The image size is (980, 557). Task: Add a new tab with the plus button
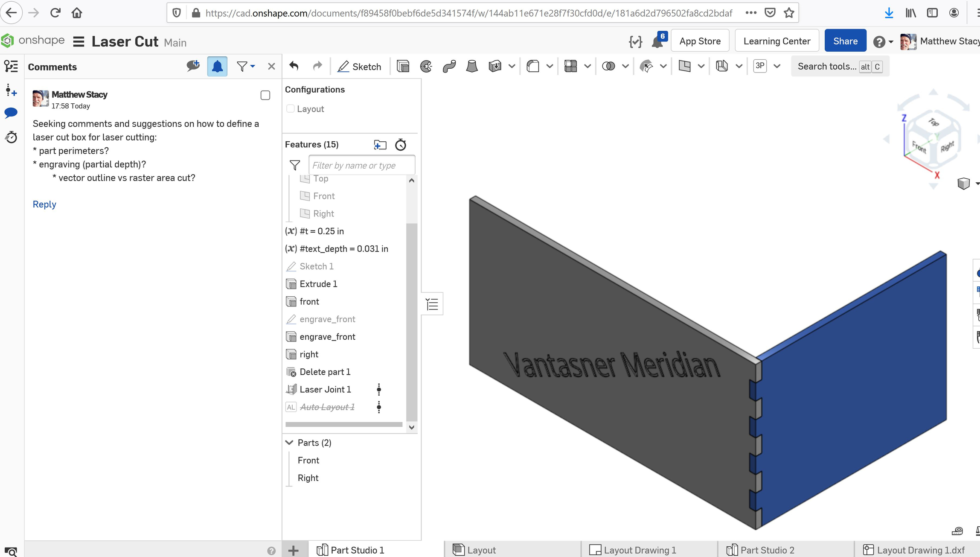[294, 550]
